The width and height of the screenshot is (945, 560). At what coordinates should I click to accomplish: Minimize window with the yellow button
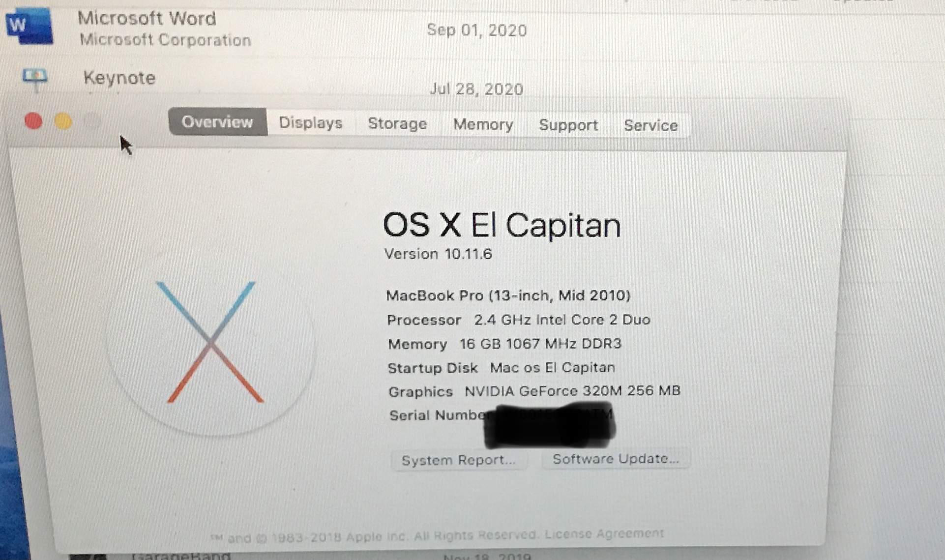pos(63,121)
